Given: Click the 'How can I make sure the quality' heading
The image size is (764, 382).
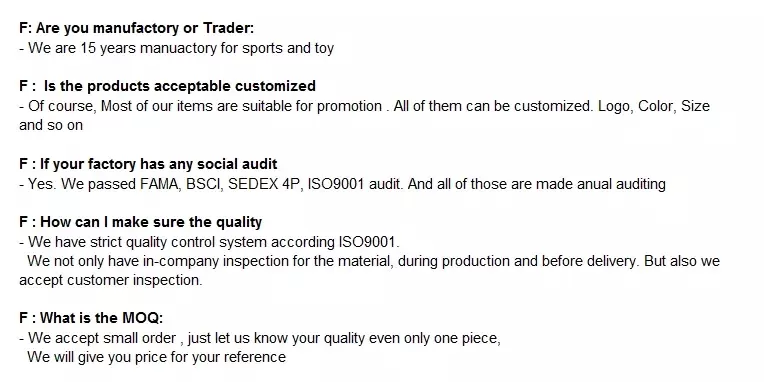Looking at the screenshot, I should [140, 222].
